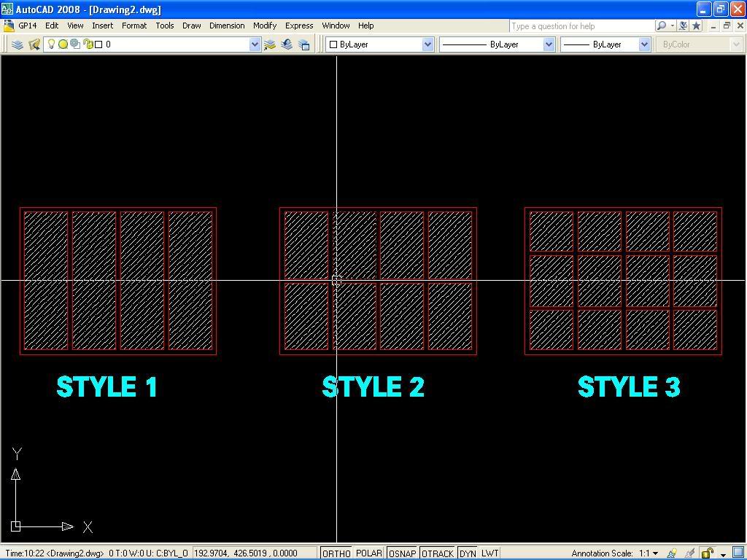Toggle DYN dynamic input button
The height and width of the screenshot is (560, 747).
468,553
